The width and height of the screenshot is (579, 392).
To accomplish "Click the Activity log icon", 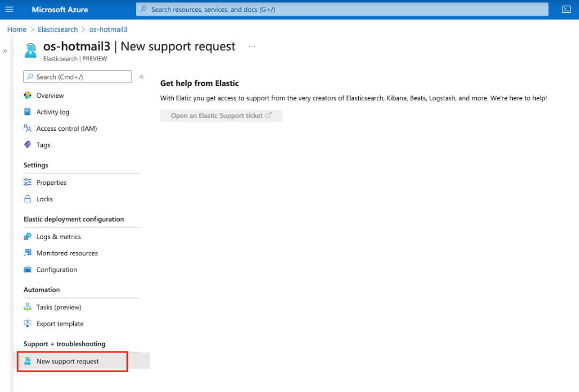I will pos(28,112).
